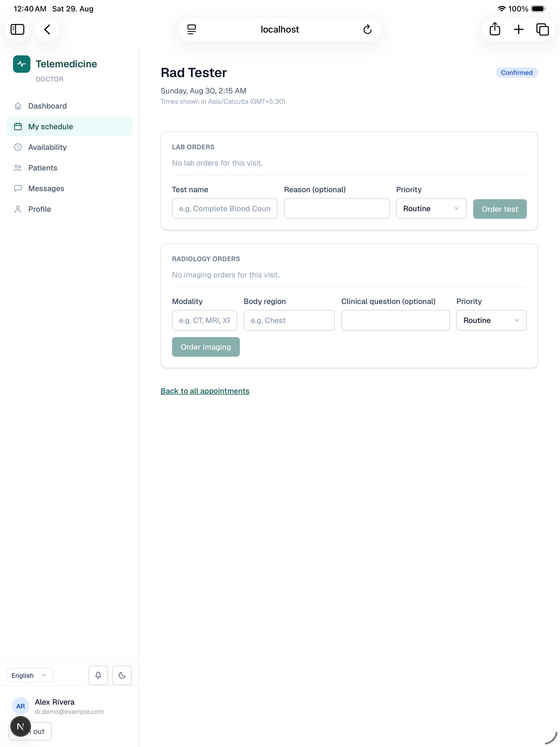Open notifications bell

[x=98, y=675]
